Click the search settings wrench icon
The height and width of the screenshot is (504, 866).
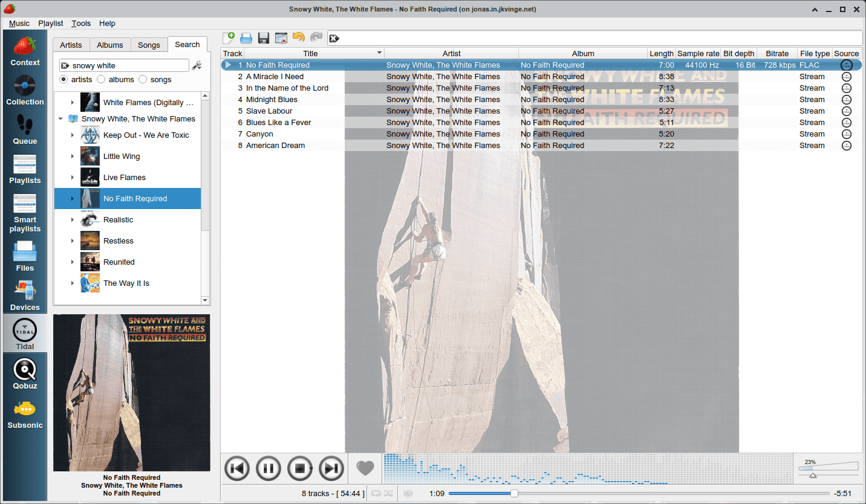pos(197,66)
